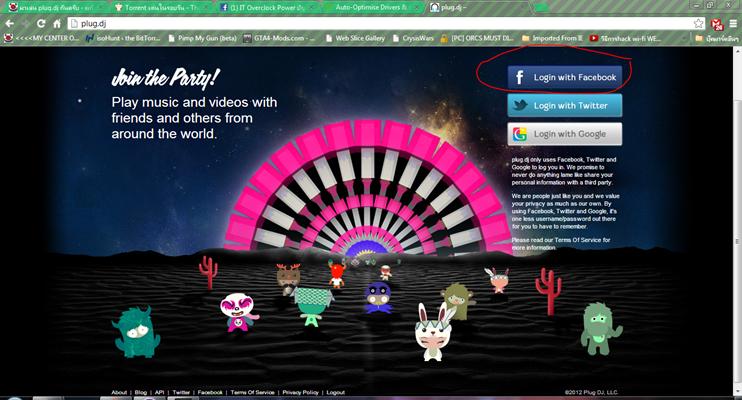Switch to the Torrent tab
Screen dimensions: 742x400
point(162,8)
